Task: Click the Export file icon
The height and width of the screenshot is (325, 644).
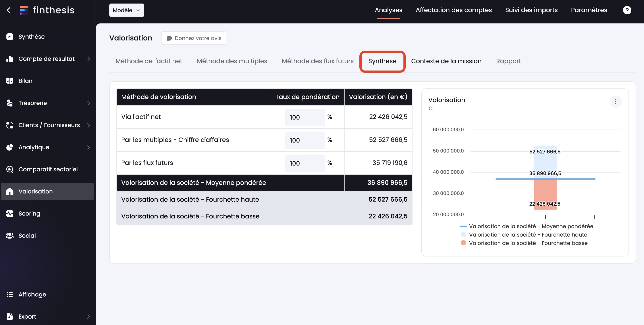Action: click(x=10, y=317)
